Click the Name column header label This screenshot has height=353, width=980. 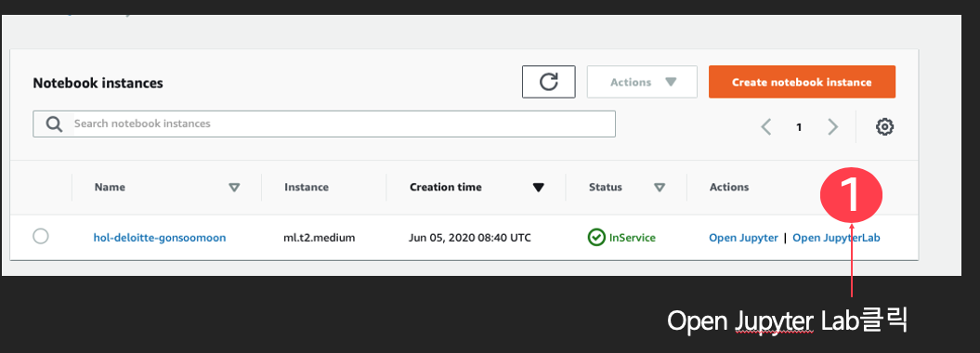tap(110, 188)
